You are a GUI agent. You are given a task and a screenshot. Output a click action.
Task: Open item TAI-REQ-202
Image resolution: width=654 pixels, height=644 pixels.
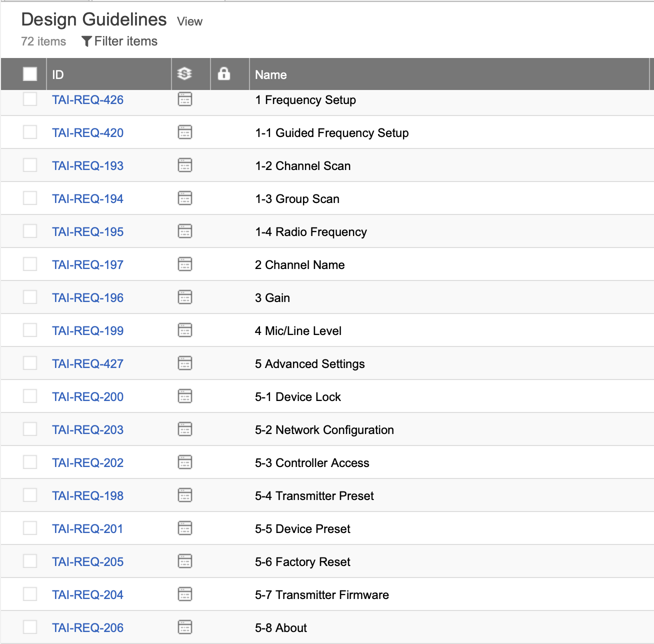87,462
